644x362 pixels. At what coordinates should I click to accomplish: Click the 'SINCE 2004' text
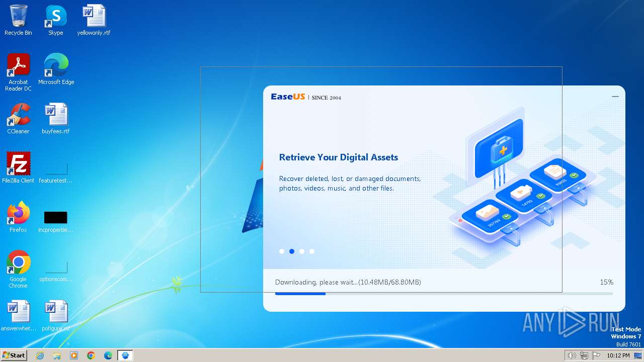(x=327, y=98)
